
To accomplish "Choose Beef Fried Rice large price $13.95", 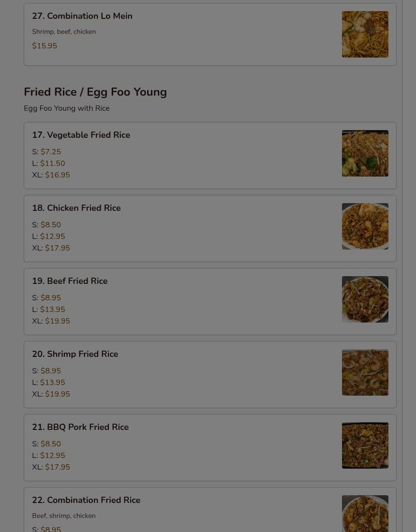I will (52, 310).
